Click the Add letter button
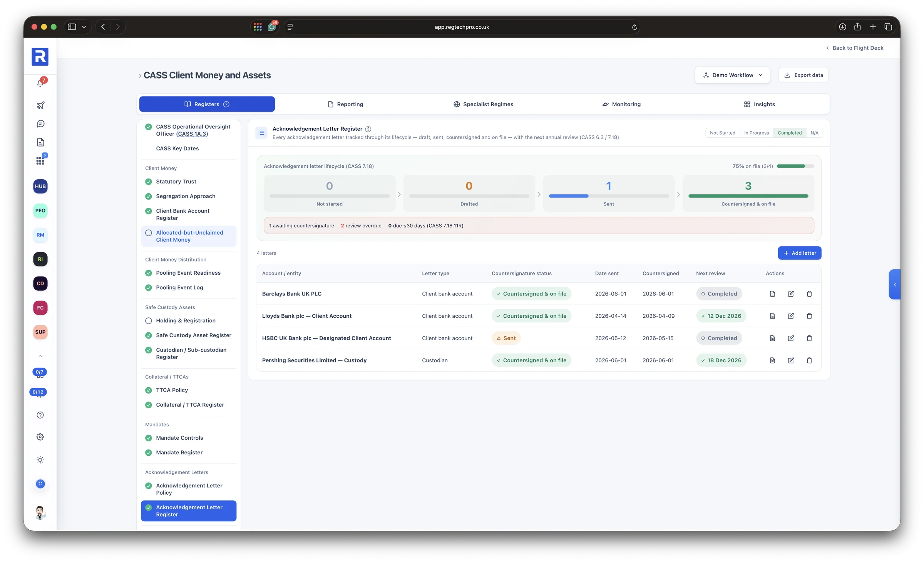 click(x=800, y=253)
